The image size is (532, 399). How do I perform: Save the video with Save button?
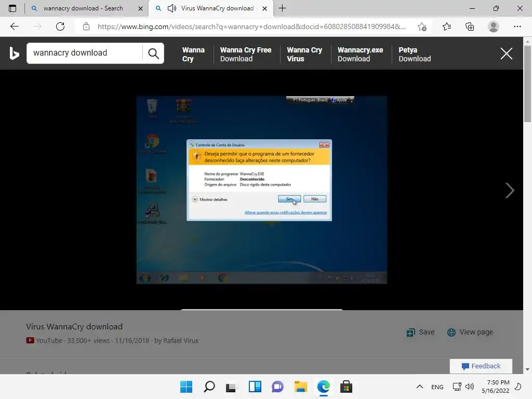point(420,332)
